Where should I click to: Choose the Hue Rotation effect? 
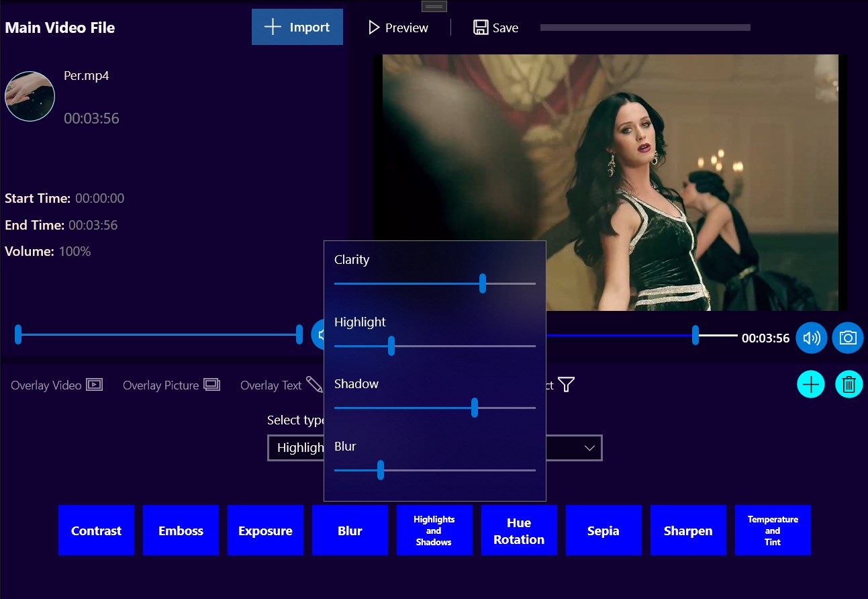(519, 531)
